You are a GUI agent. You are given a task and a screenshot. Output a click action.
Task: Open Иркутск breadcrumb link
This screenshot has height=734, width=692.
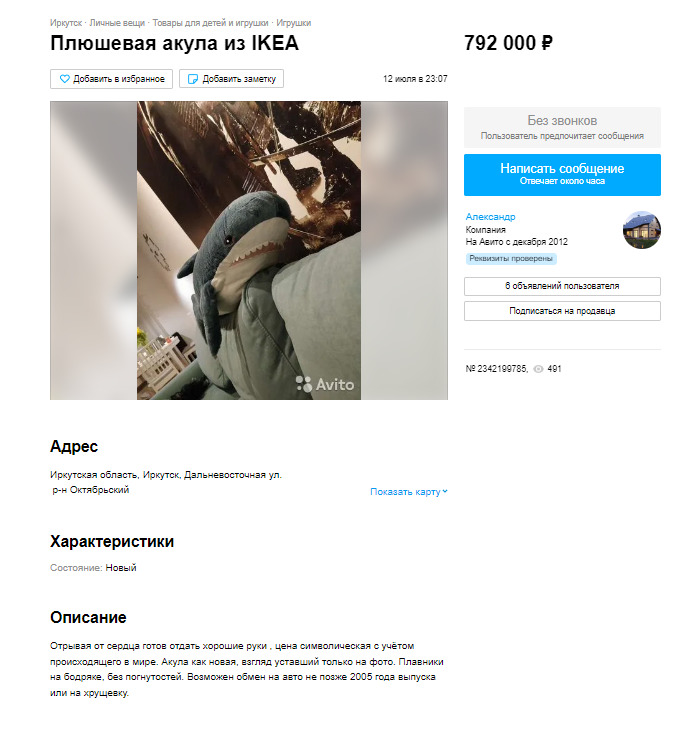pyautogui.click(x=66, y=23)
